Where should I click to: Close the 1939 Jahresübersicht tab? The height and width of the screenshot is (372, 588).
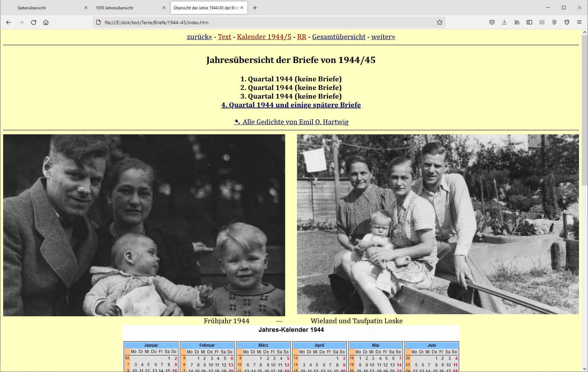point(164,8)
